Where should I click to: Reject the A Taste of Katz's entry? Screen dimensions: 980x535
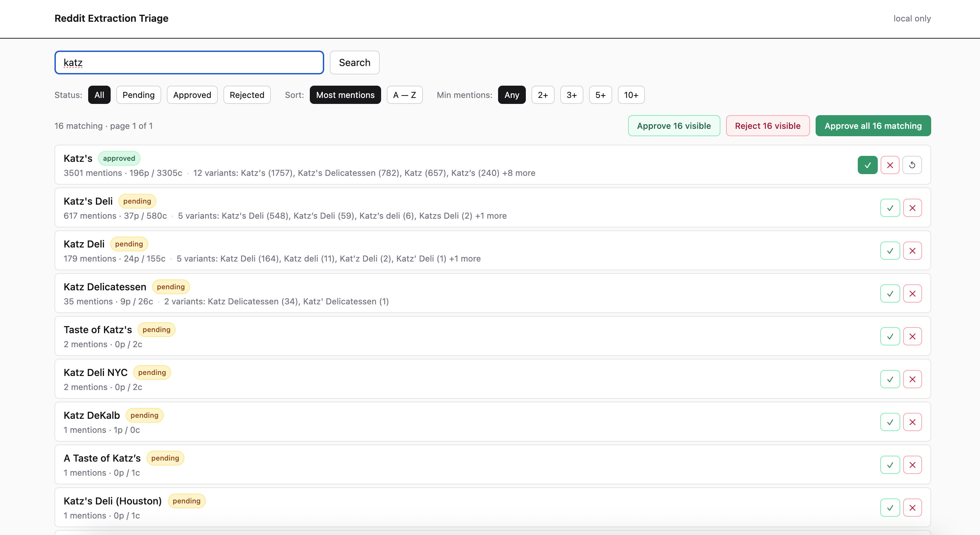pyautogui.click(x=912, y=465)
